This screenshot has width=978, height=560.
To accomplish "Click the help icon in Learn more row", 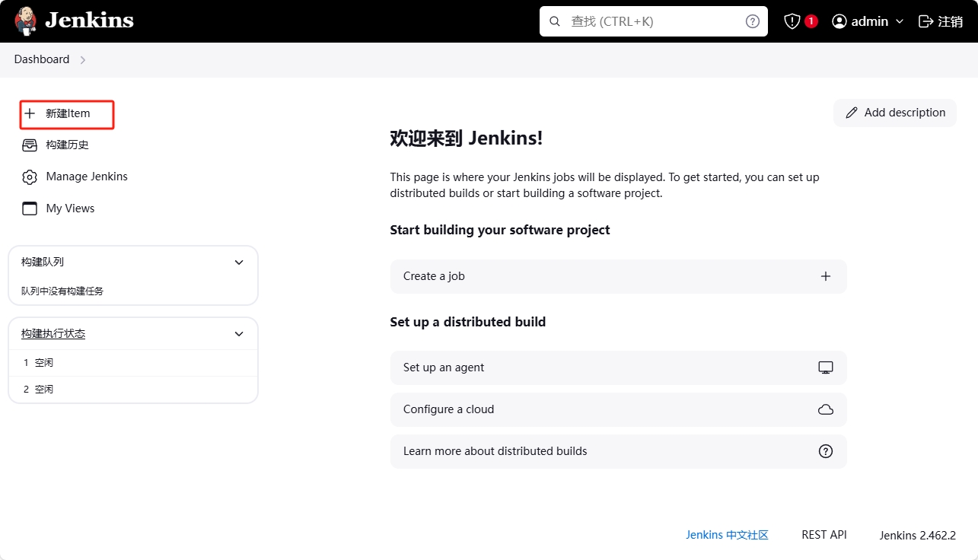I will pyautogui.click(x=826, y=451).
